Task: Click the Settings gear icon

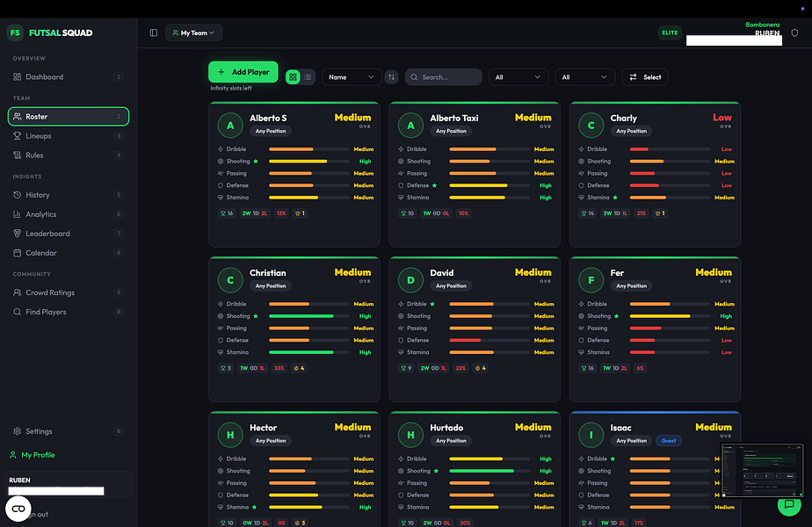Action: tap(17, 431)
